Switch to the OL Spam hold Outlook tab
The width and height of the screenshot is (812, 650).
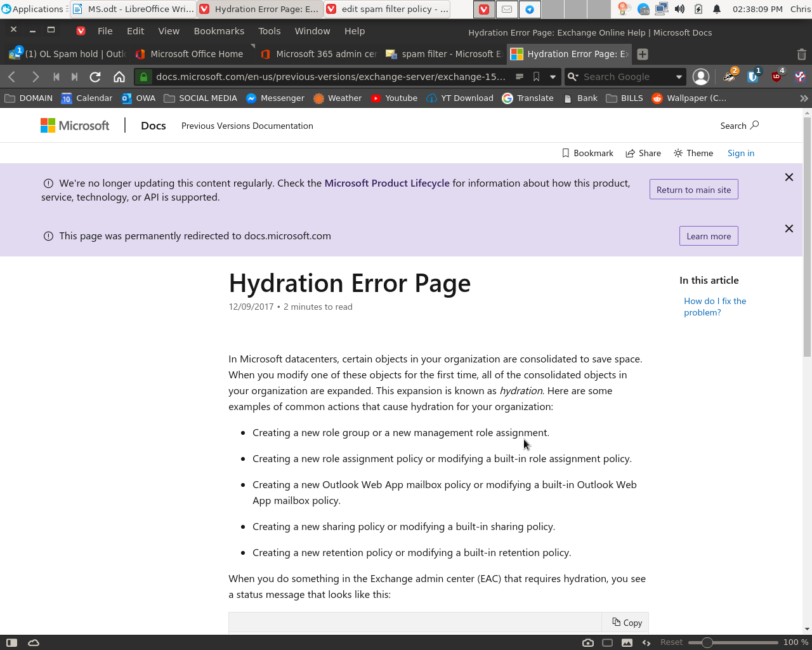click(67, 54)
